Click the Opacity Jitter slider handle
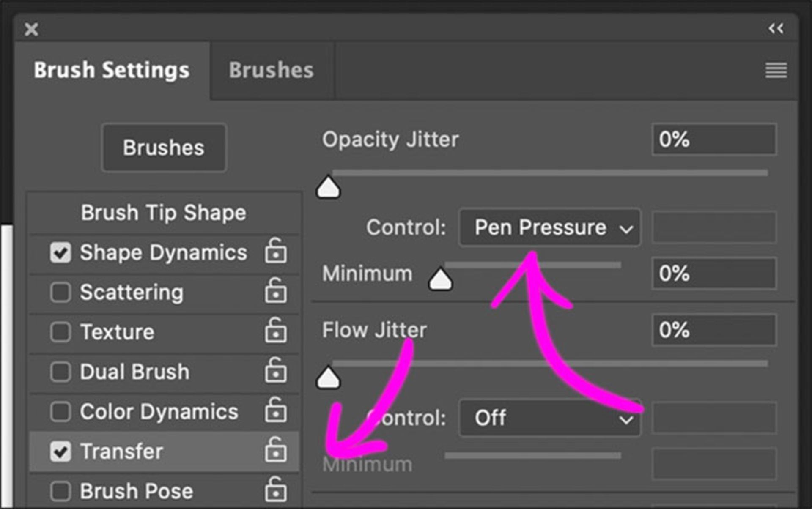Image resolution: width=812 pixels, height=509 pixels. click(328, 189)
